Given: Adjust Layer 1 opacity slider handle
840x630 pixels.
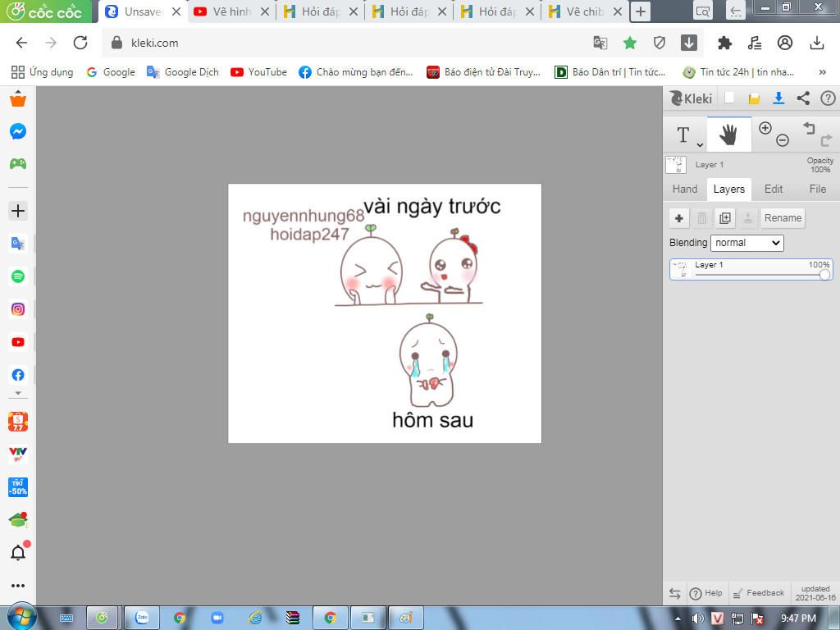Looking at the screenshot, I should point(824,275).
